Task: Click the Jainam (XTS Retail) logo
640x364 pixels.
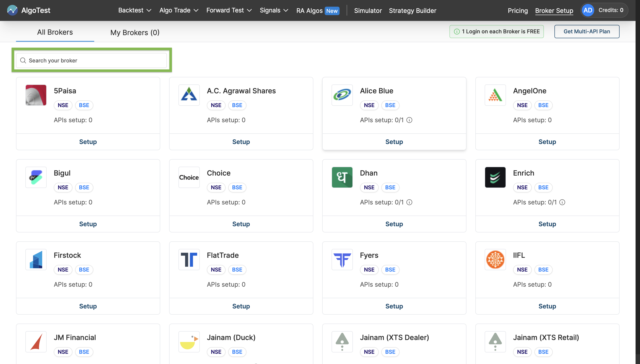Action: [x=495, y=342]
